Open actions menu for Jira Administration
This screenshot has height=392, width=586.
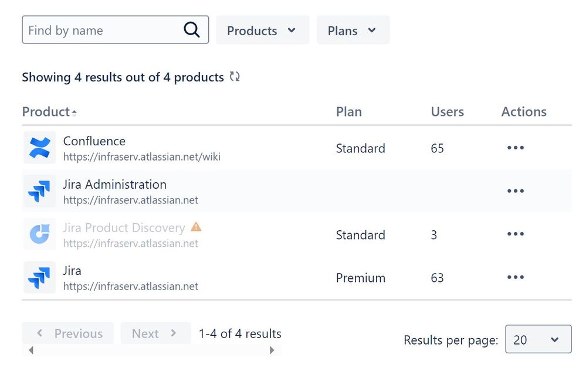(x=515, y=191)
